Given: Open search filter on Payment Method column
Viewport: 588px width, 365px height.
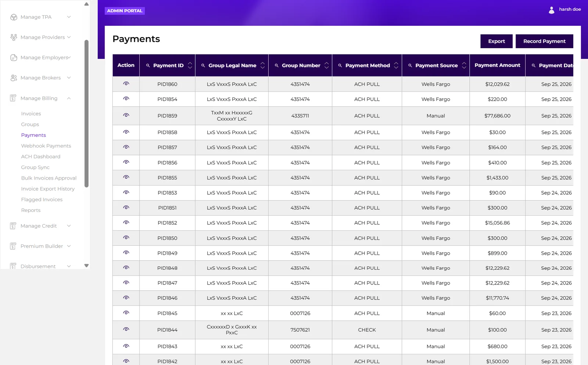Looking at the screenshot, I should (340, 65).
